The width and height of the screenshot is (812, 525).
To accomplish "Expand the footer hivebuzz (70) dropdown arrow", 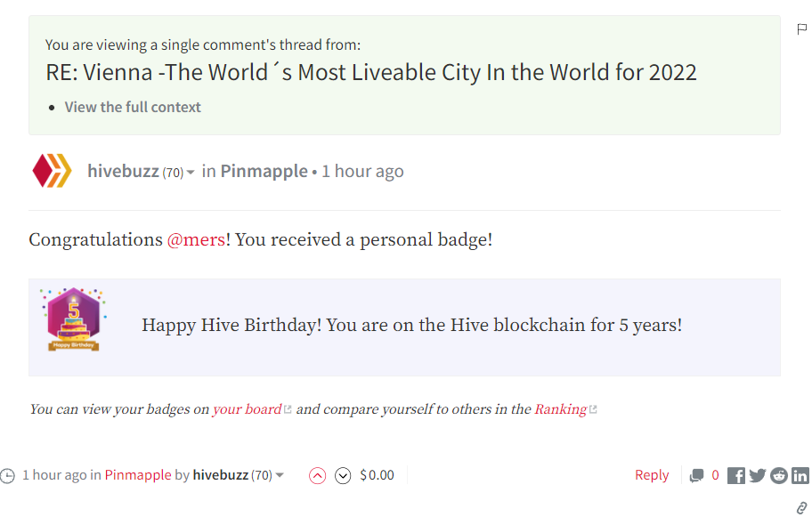I will [280, 475].
